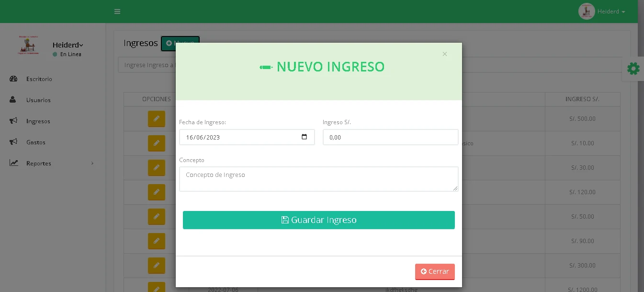Screen dimensions: 644x292
Task: Open the settings gear on right edge
Action: pos(633,69)
